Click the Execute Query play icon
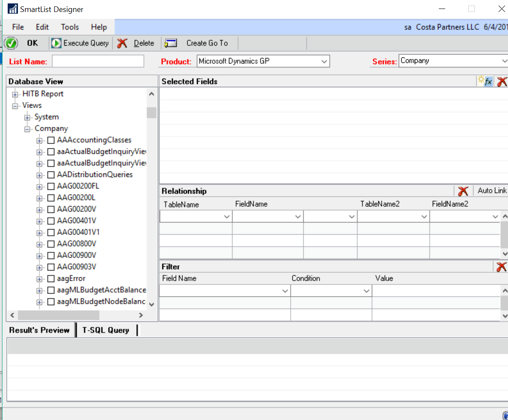Viewport: 508px width, 420px height. (56, 43)
